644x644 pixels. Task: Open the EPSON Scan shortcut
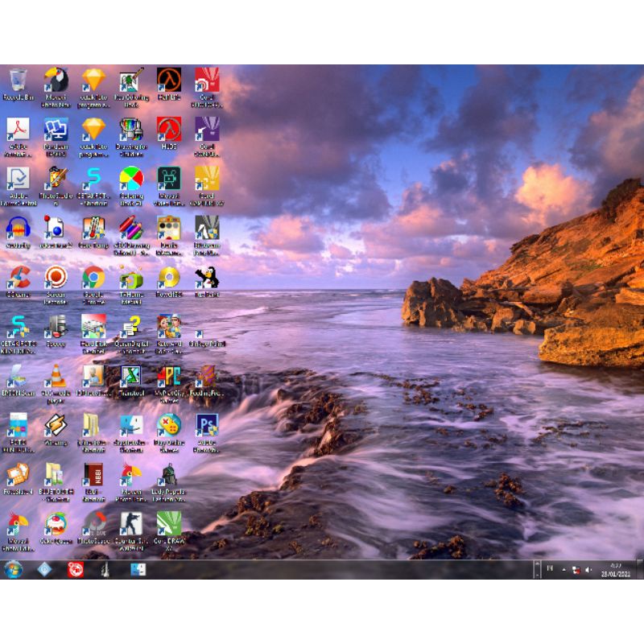coord(18,377)
